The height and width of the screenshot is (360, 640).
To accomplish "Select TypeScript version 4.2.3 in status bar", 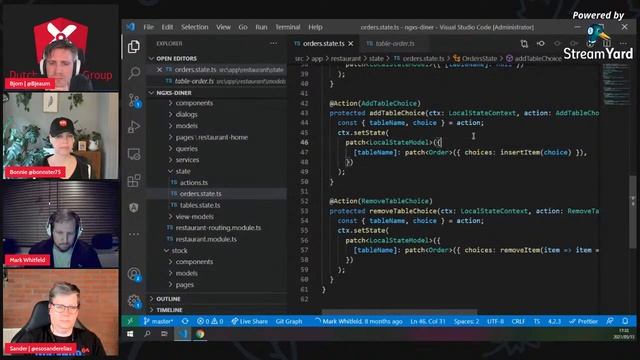I will coord(554,321).
